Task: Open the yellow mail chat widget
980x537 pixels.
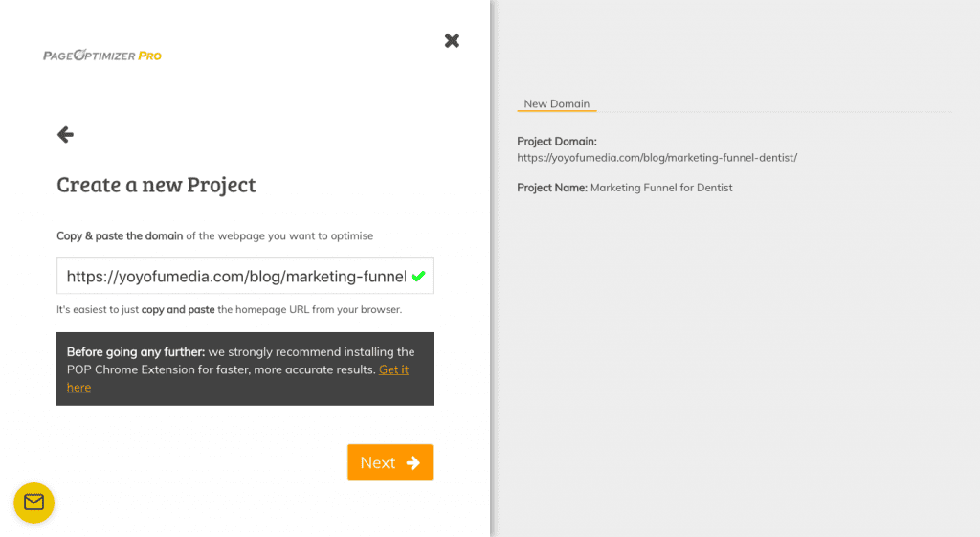Action: [x=33, y=503]
